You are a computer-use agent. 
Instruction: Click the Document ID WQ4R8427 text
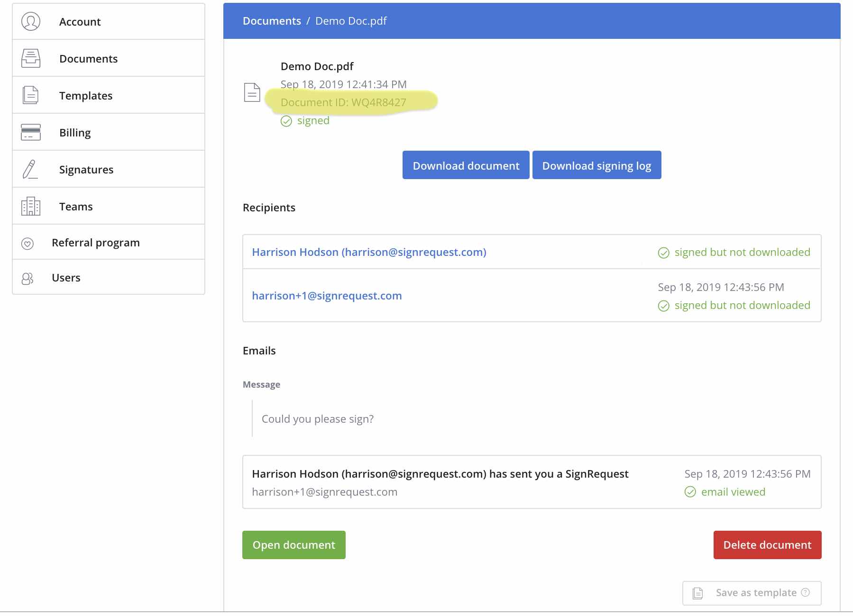(x=343, y=102)
